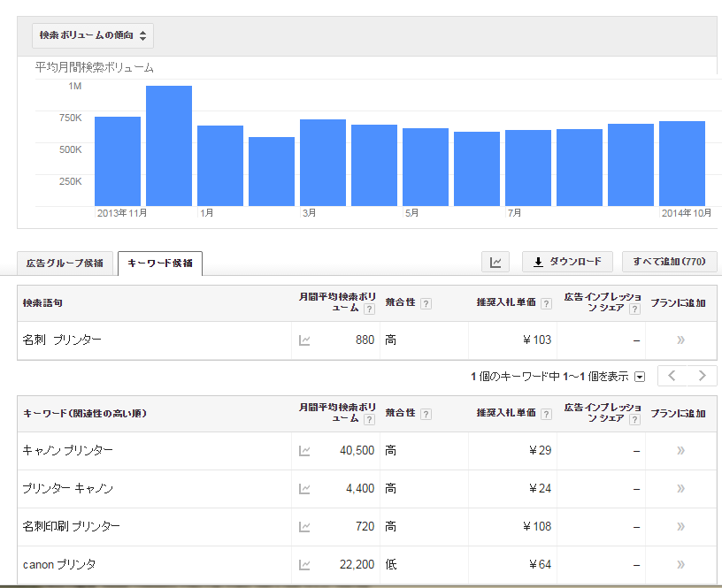
Task: Select the キーワード候補 tab
Action: [x=162, y=263]
